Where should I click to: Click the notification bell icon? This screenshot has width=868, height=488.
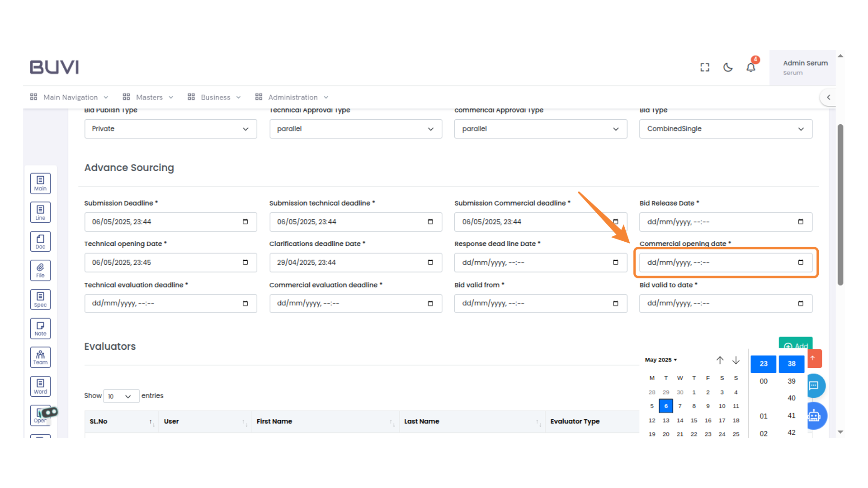pos(750,67)
